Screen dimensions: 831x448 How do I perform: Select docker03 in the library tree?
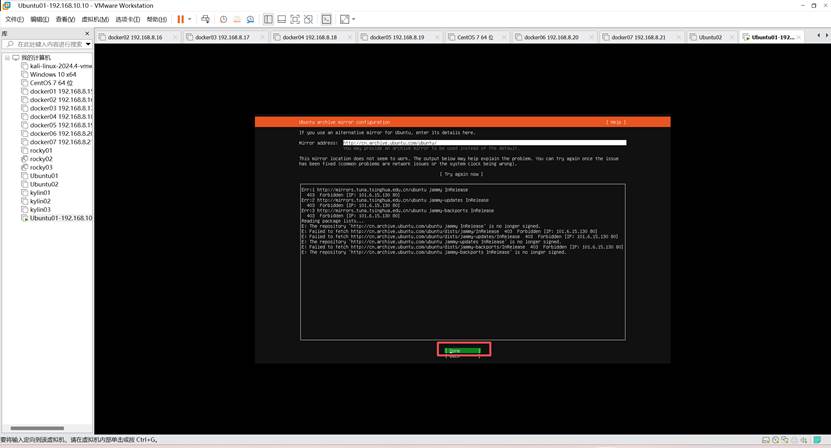coord(57,108)
